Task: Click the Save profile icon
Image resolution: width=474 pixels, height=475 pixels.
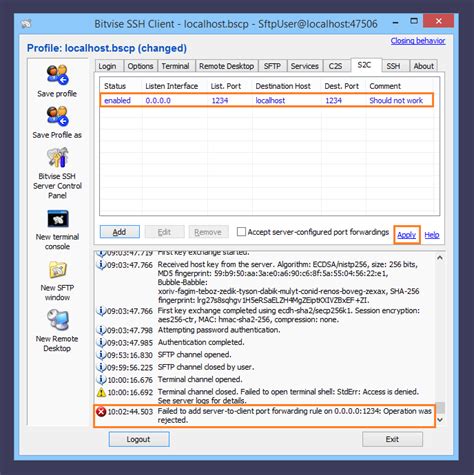Action: coord(57,75)
